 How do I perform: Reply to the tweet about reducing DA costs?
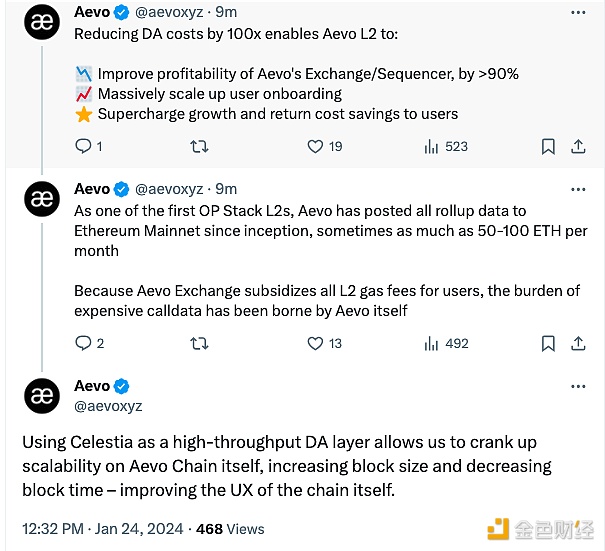pos(84,146)
